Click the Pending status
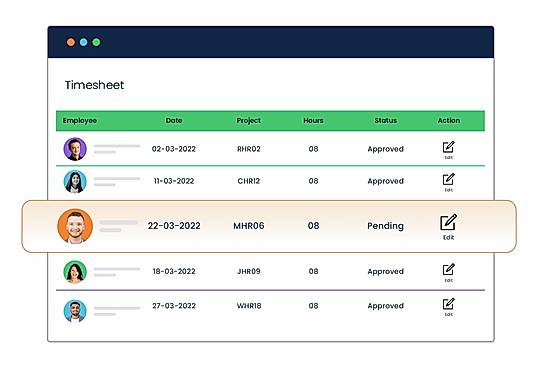 click(x=385, y=226)
